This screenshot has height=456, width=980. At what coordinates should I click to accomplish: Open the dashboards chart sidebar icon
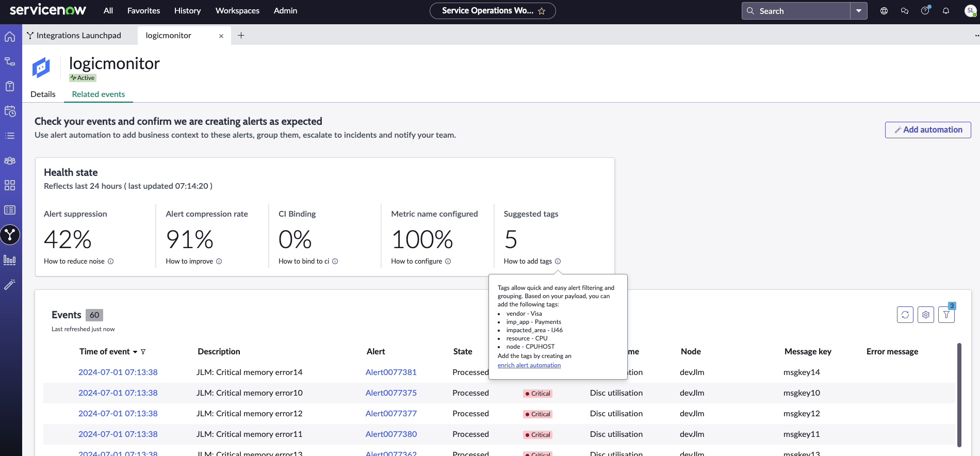pyautogui.click(x=10, y=260)
